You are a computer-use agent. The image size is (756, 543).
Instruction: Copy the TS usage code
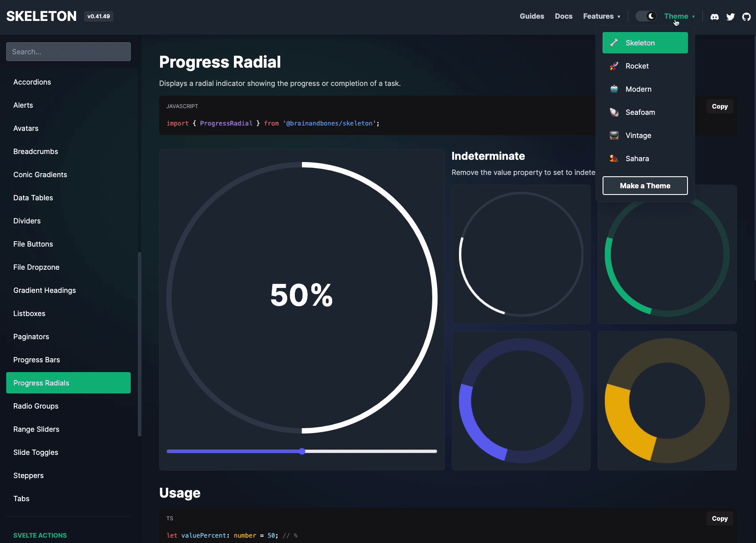click(720, 519)
